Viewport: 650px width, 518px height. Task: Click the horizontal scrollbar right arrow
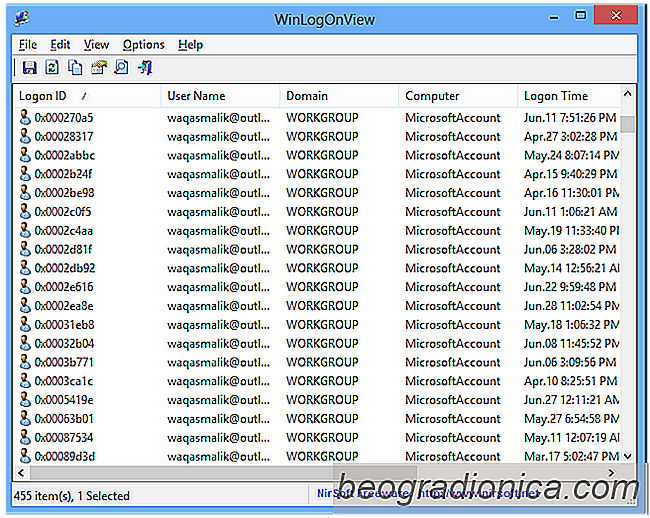pyautogui.click(x=611, y=472)
